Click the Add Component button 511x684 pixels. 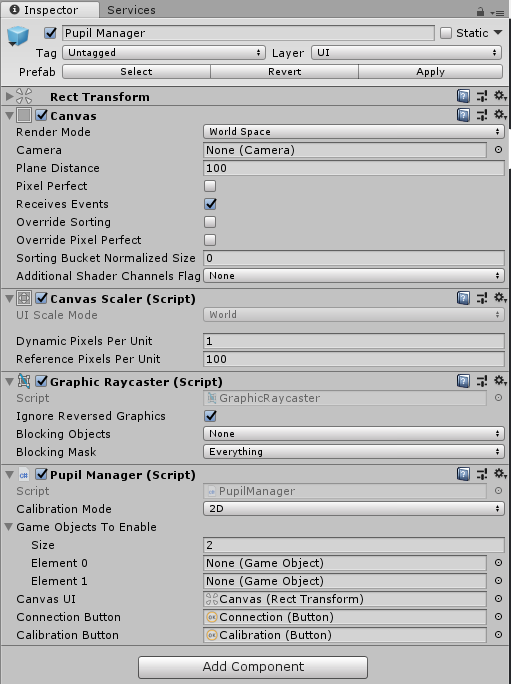pyautogui.click(x=253, y=667)
